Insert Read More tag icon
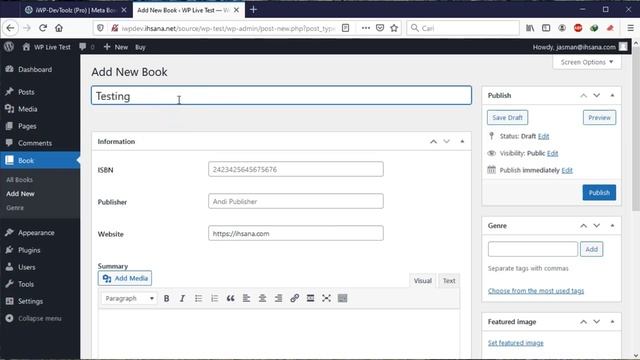Viewport: 640px width, 360px height. 310,298
